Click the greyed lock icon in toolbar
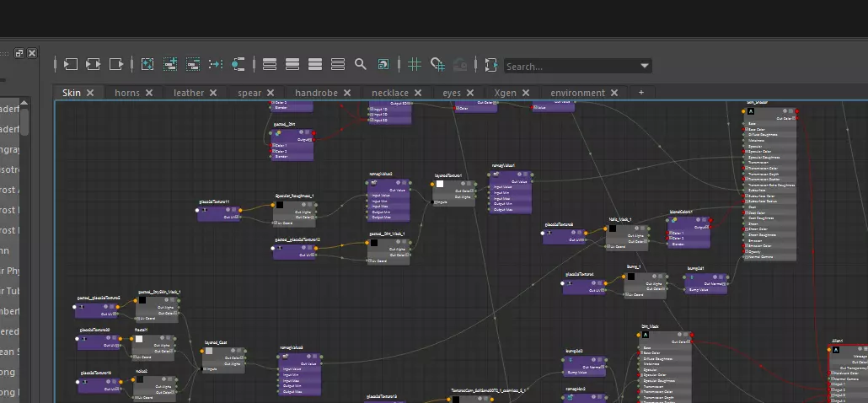 point(460,65)
